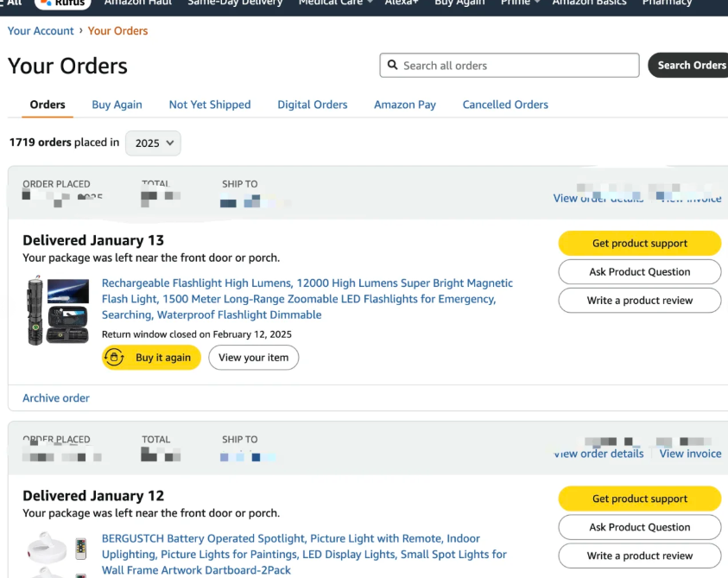Ask Product Question about BERGUSTCH spotlight
Image resolution: width=728 pixels, height=578 pixels.
639,527
